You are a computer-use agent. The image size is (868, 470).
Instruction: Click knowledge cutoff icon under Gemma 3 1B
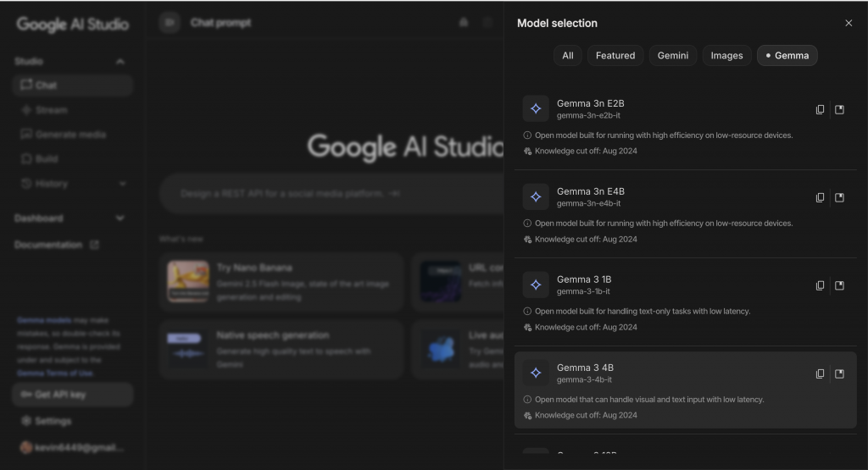[527, 328]
